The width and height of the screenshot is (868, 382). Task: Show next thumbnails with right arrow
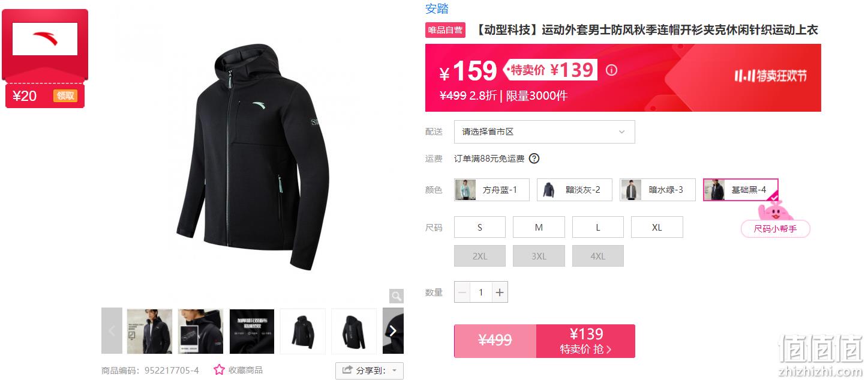(x=393, y=331)
